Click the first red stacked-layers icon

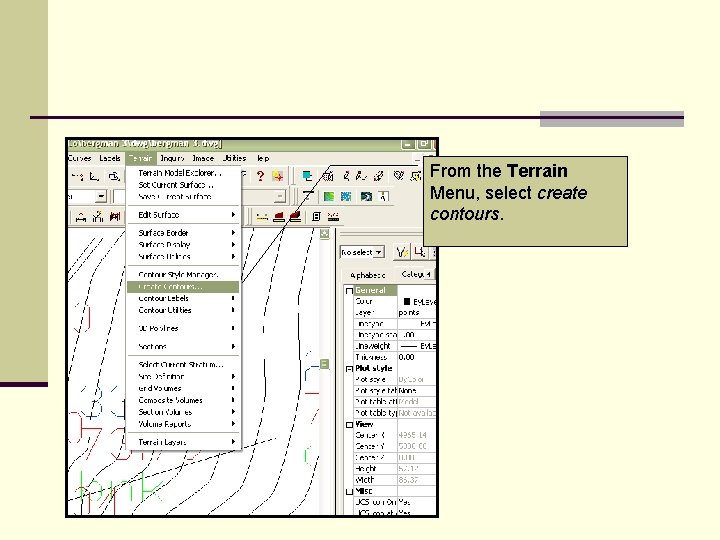point(278,217)
